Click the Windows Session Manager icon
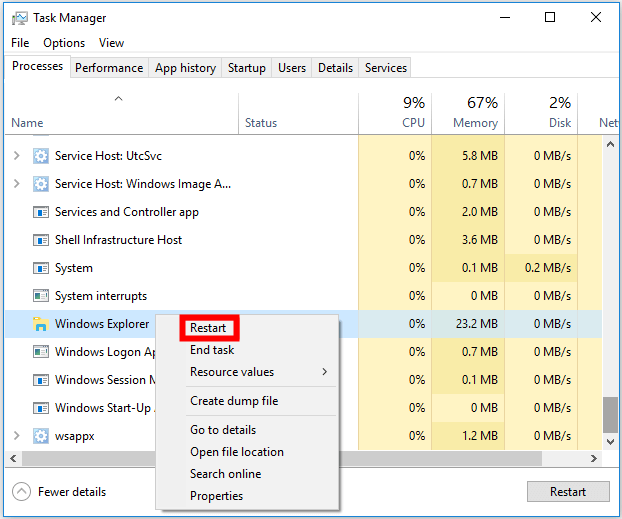This screenshot has width=622, height=519. [x=40, y=380]
